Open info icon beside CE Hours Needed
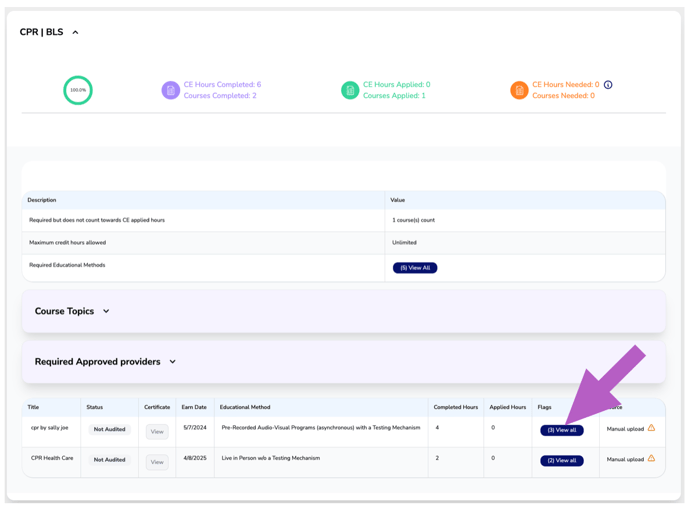Image resolution: width=688 pixels, height=509 pixels. pos(608,85)
